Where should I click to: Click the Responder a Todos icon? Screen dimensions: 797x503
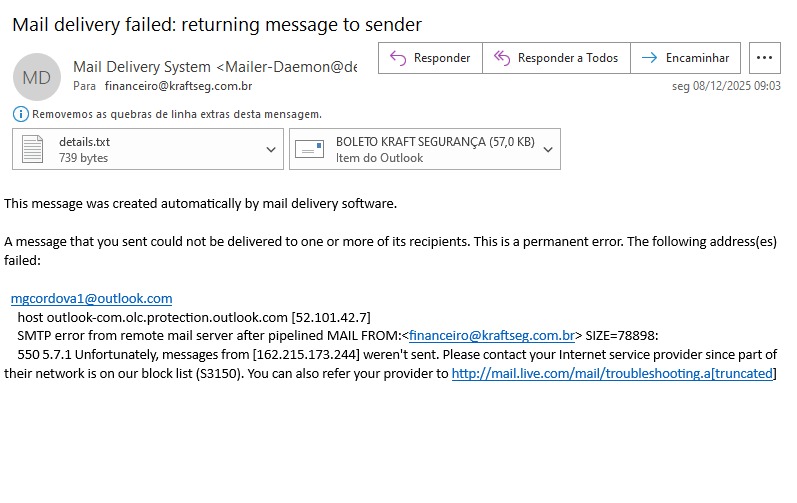(501, 58)
